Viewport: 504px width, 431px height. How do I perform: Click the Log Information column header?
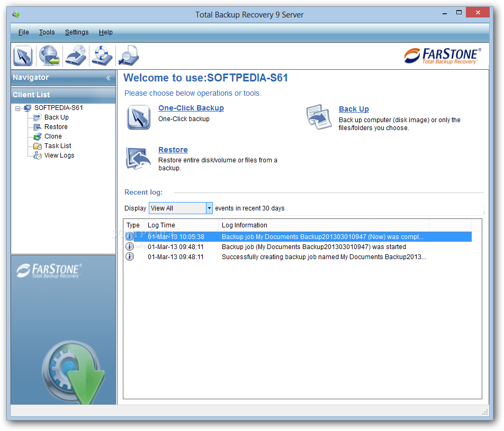pyautogui.click(x=323, y=225)
